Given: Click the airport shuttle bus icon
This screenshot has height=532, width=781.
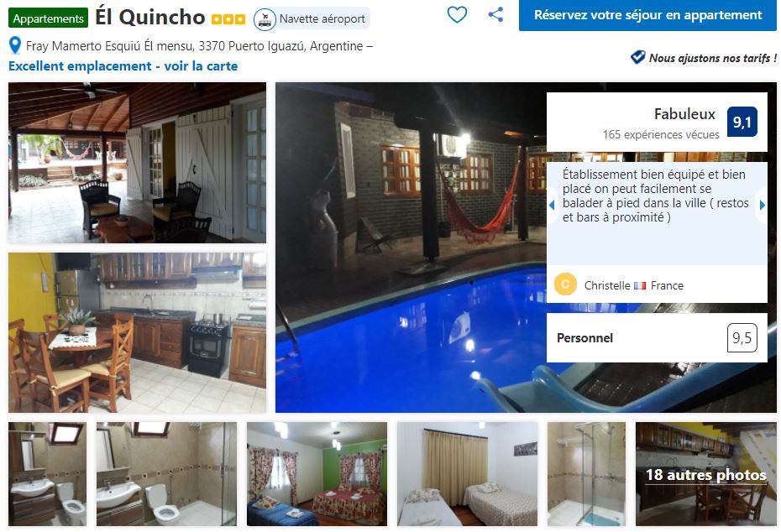Looking at the screenshot, I should point(265,19).
